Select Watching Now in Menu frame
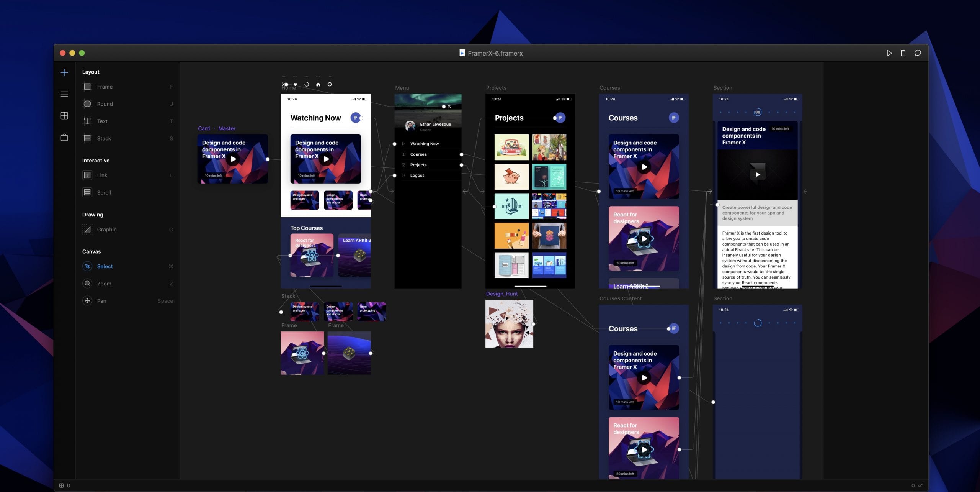The image size is (980, 492). click(x=424, y=144)
